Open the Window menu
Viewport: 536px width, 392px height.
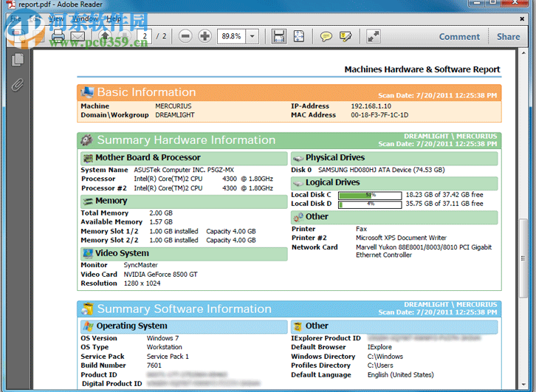coord(85,18)
